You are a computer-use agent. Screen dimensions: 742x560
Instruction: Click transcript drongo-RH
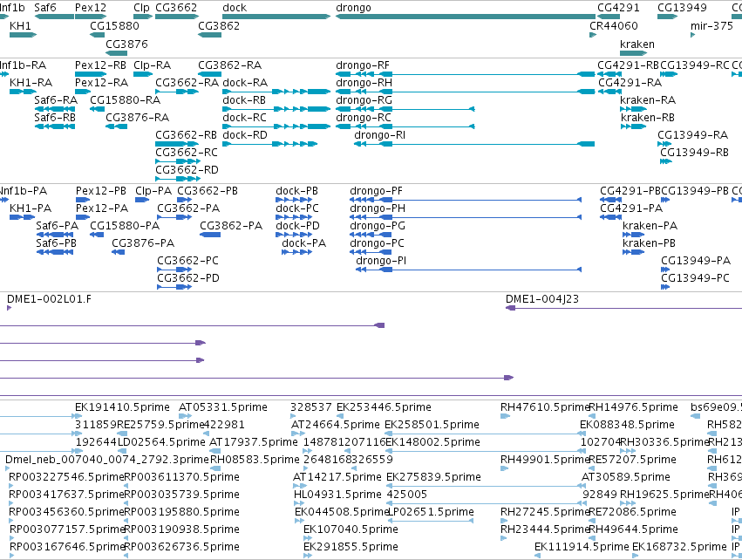point(364,83)
